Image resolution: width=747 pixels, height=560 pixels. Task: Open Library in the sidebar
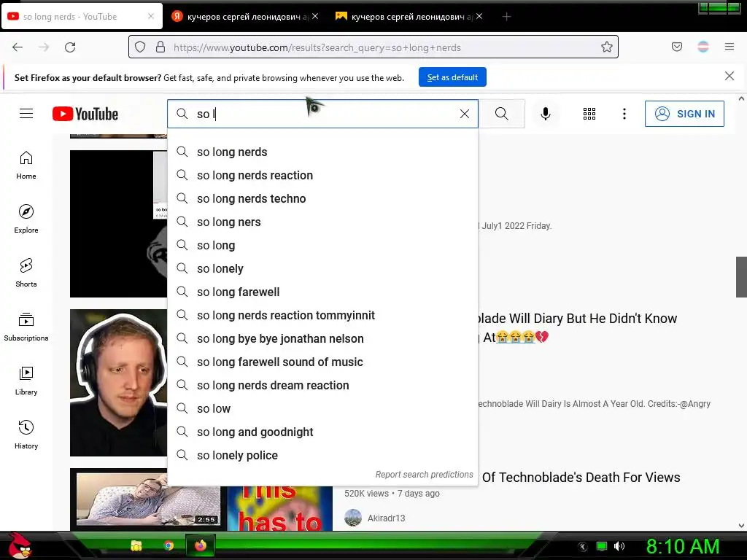pos(26,381)
